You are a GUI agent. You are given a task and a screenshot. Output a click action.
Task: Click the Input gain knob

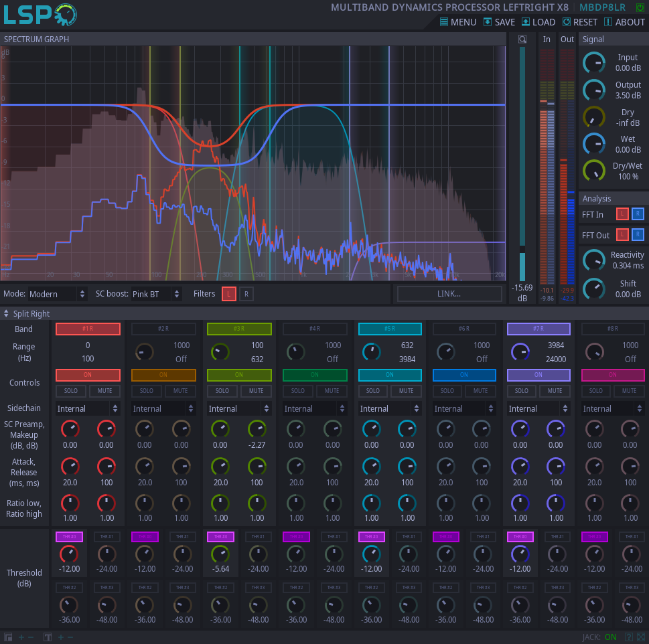[x=594, y=63]
